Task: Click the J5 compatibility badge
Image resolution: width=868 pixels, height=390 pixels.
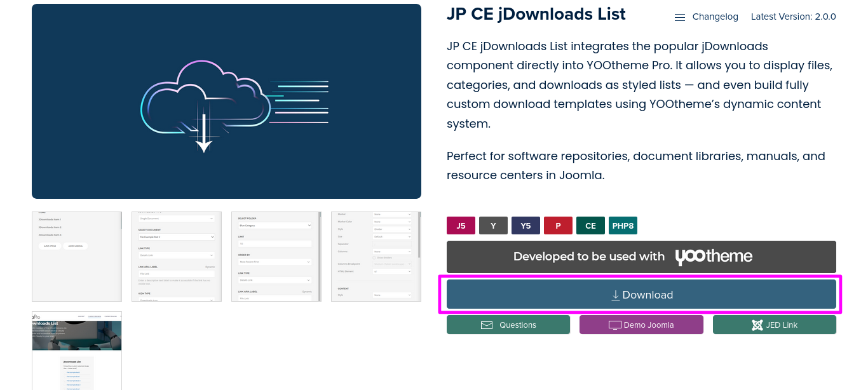Action: coord(461,225)
